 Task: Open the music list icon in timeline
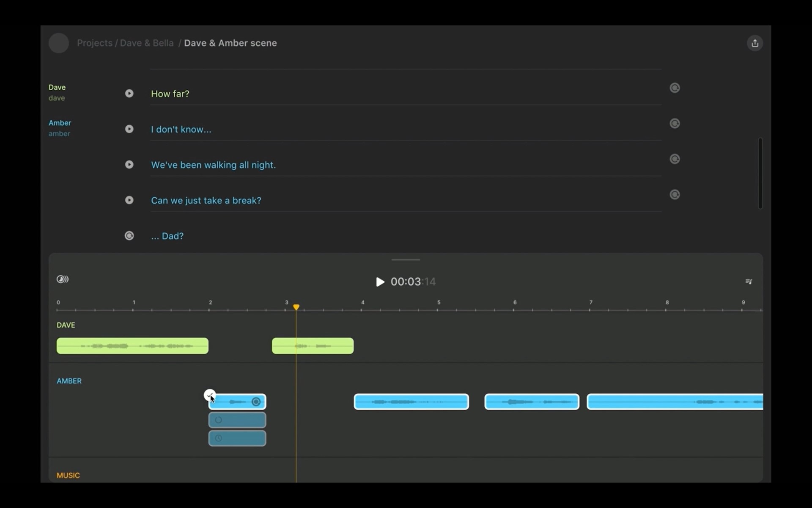click(749, 282)
